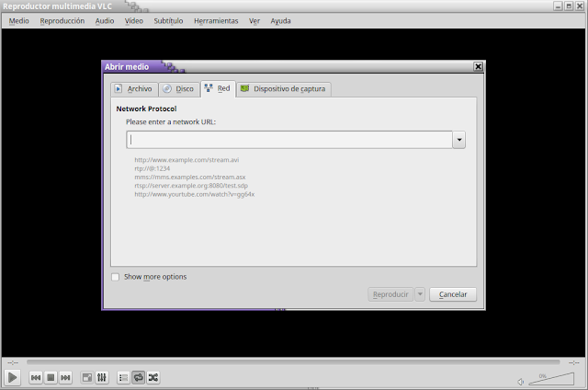Open the Ver menu
The height and width of the screenshot is (390, 588).
254,21
